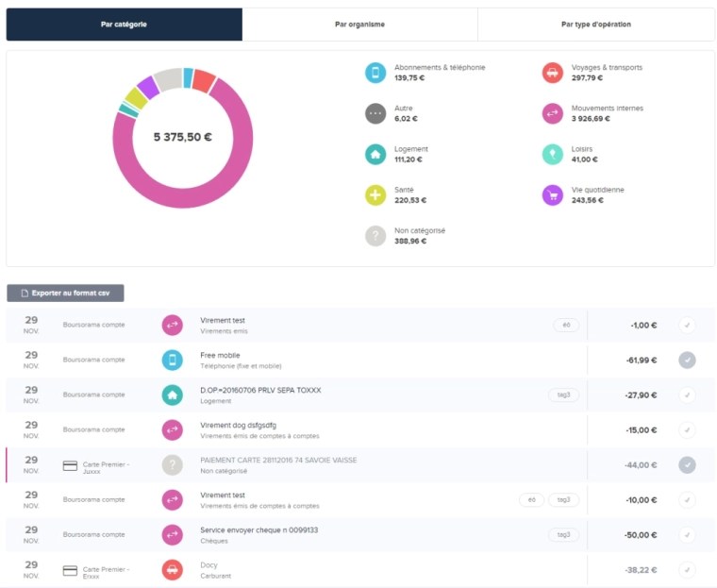Select the Loisirs category icon
The height and width of the screenshot is (588, 717).
(552, 154)
